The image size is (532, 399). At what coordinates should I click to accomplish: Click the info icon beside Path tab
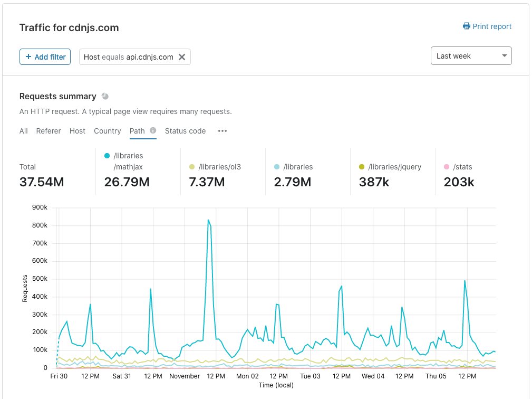(x=153, y=130)
